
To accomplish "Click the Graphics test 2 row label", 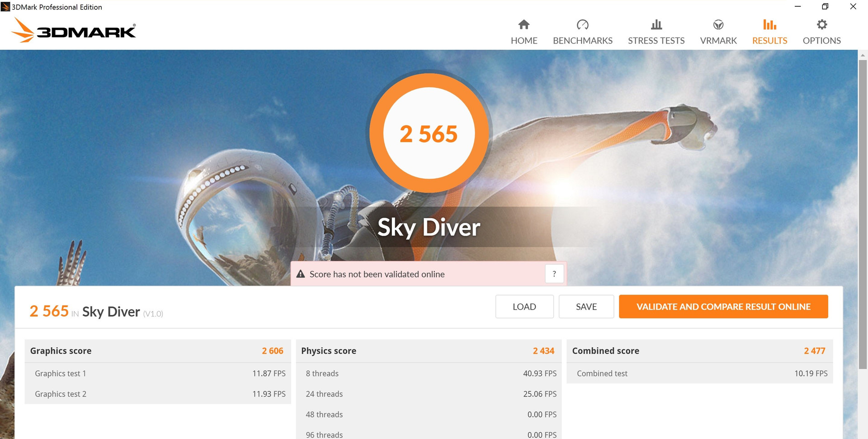I will click(61, 394).
